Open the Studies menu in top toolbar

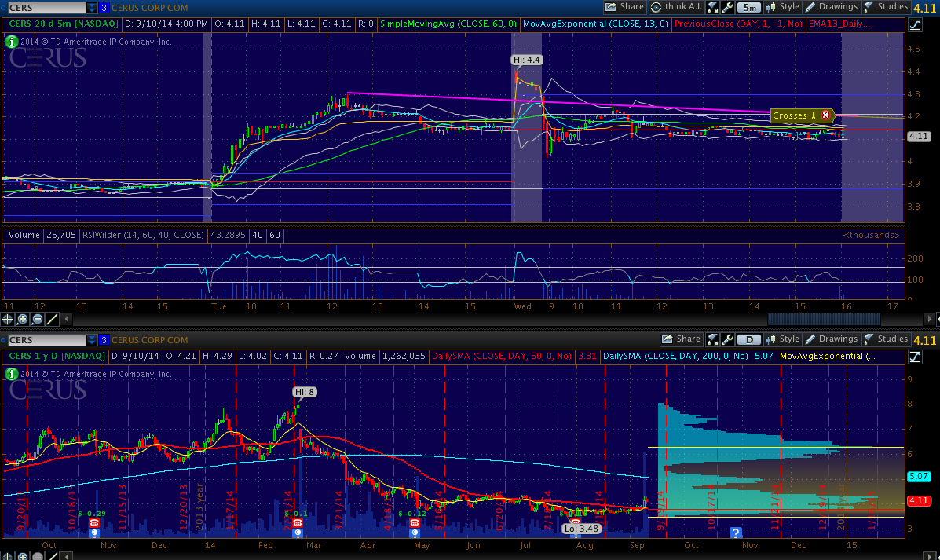pos(886,7)
